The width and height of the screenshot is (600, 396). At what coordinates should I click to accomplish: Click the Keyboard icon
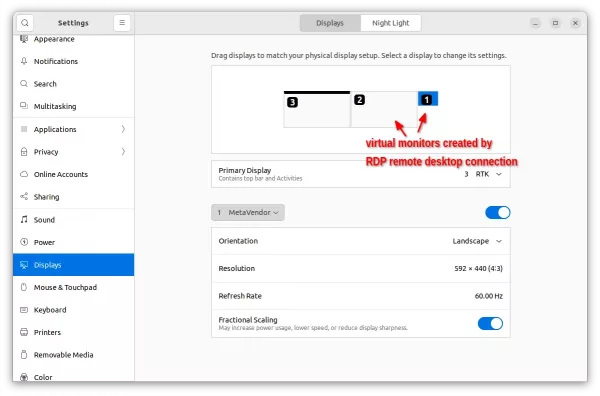(x=24, y=310)
